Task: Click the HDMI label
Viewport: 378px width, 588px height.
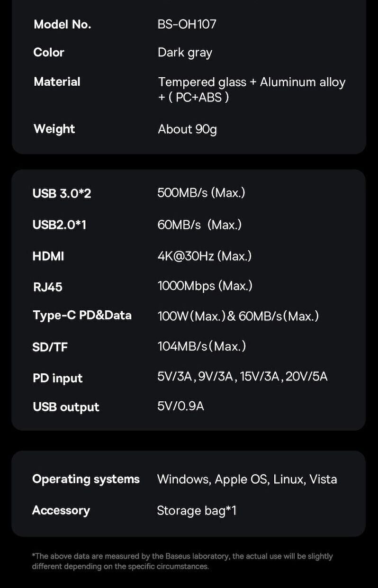Action: tap(48, 256)
